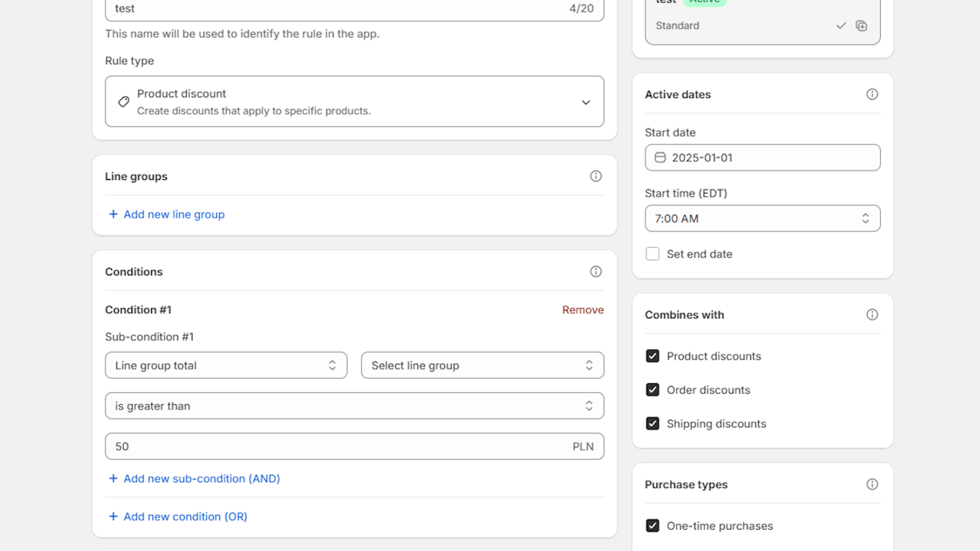Open the Select line group dropdown
This screenshot has height=551, width=980.
482,365
